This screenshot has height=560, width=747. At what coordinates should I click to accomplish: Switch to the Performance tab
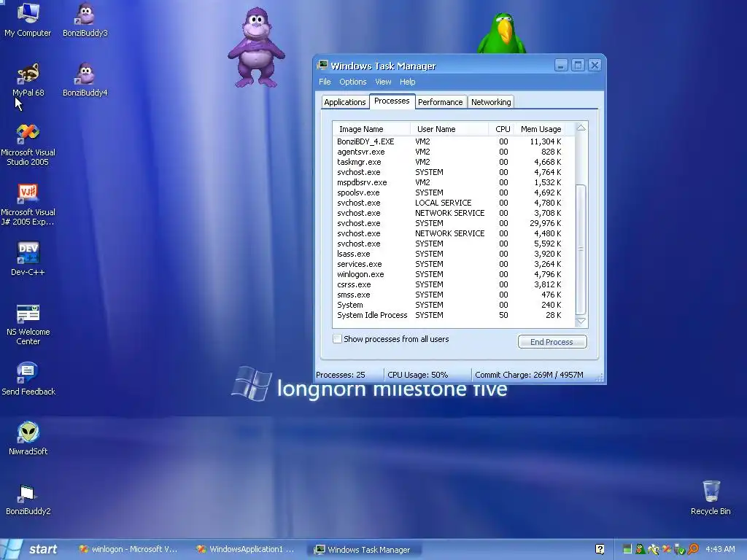tap(440, 102)
